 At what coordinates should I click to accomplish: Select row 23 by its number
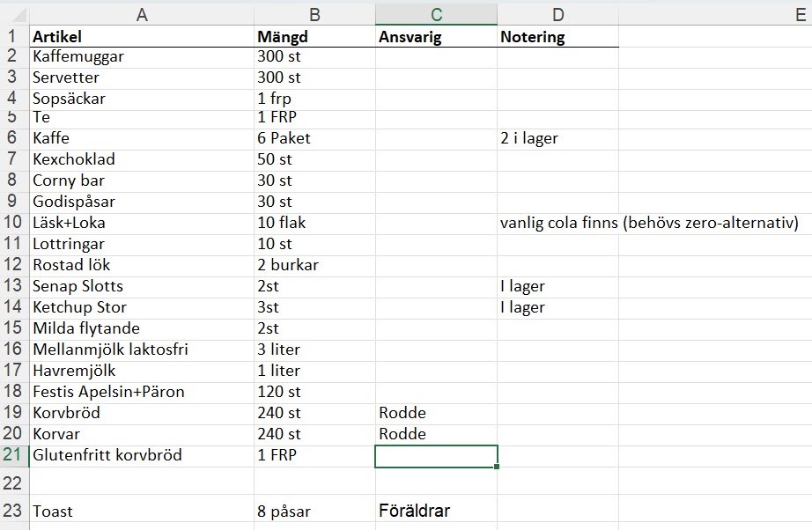coord(14,511)
